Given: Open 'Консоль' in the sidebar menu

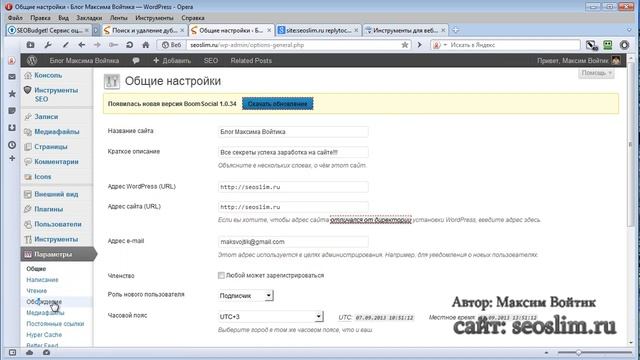Looking at the screenshot, I should [x=48, y=75].
